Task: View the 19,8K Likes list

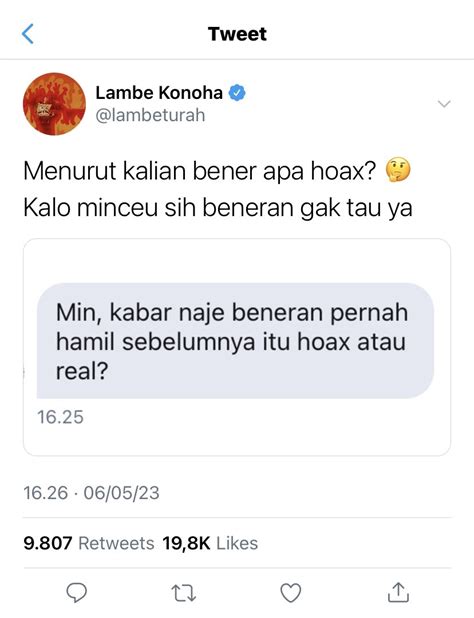Action: point(210,543)
